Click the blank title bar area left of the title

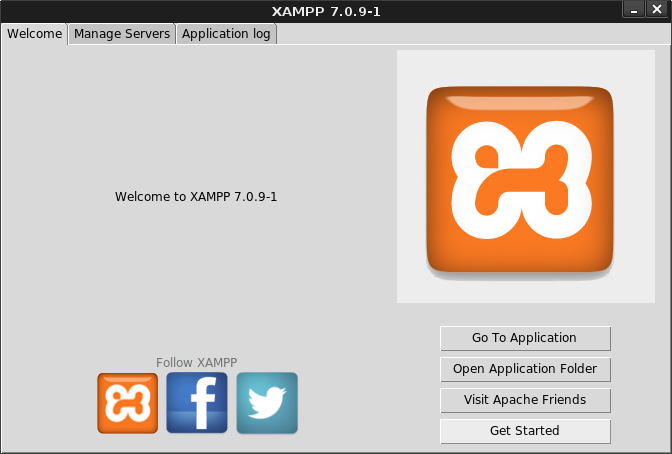click(x=120, y=11)
